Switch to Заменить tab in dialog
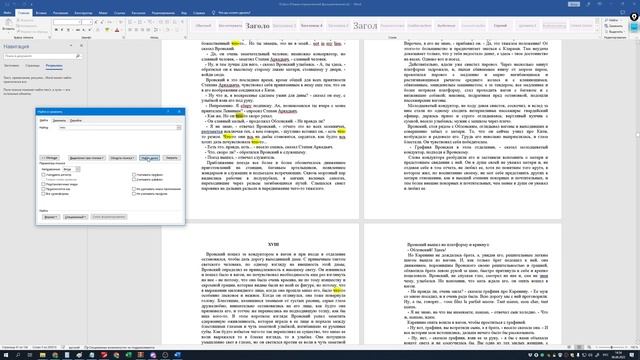 pos(59,121)
